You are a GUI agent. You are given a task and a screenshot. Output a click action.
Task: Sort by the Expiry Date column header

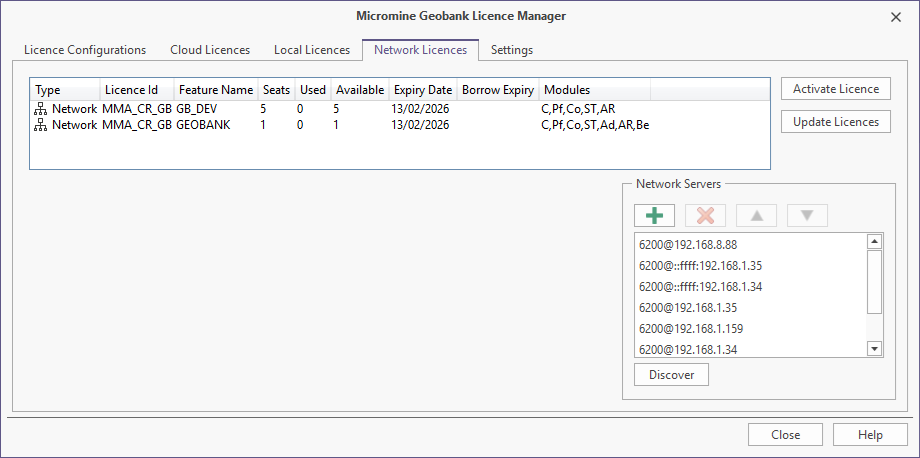(423, 90)
